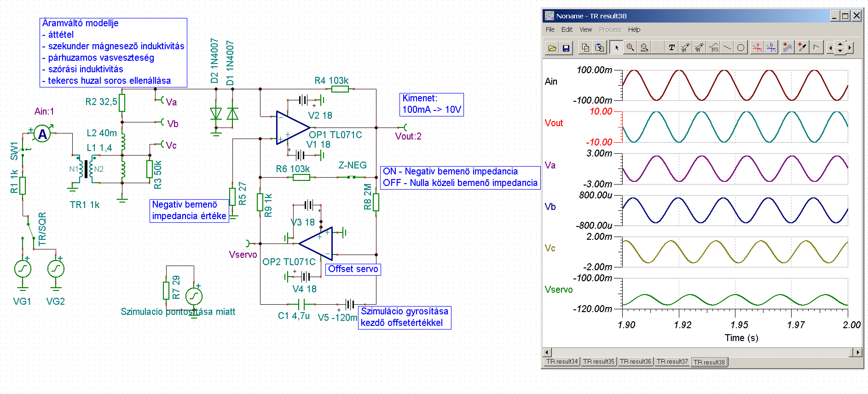Click the toolbar up arrow stepper
868x394 pixels.
tap(840, 44)
